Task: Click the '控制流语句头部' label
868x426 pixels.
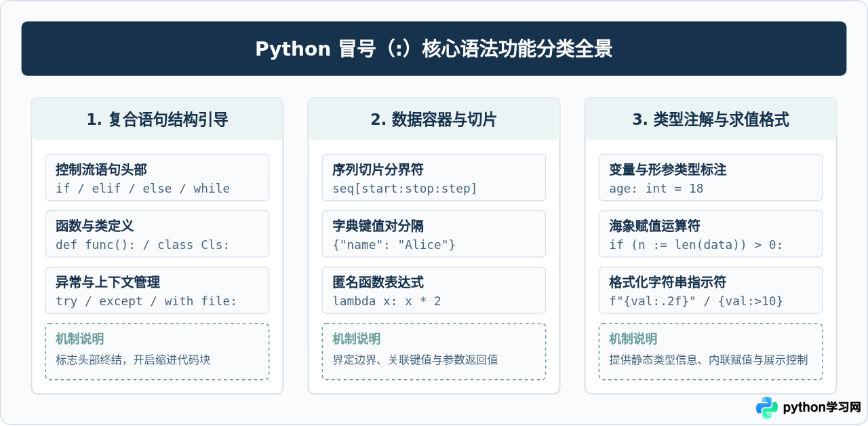Action: pyautogui.click(x=101, y=170)
